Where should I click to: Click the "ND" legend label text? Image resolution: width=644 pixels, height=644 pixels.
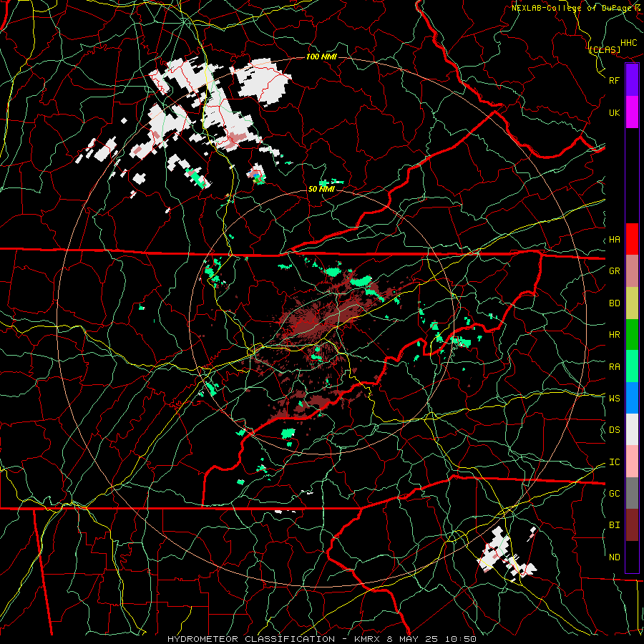point(614,557)
